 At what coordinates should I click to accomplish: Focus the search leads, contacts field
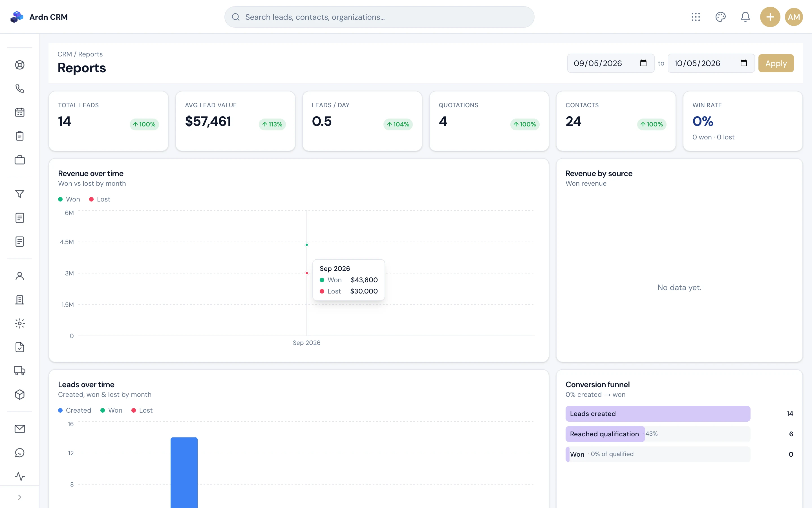pyautogui.click(x=379, y=17)
